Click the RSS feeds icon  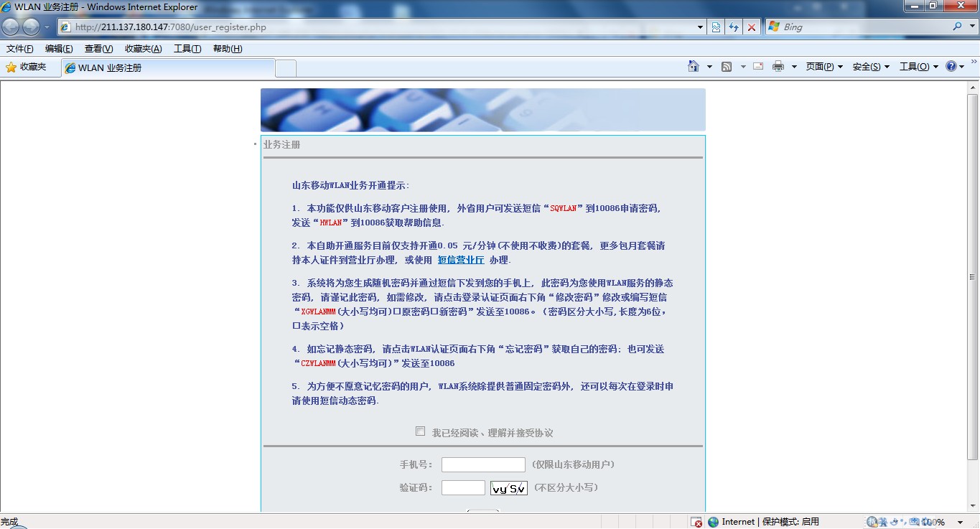click(727, 67)
